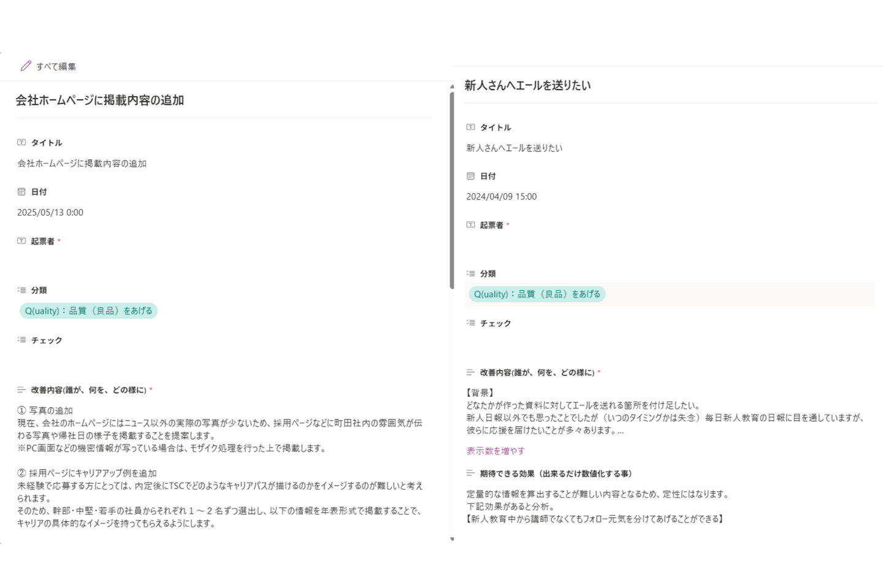Click the 起票者 field icon in the right panel
This screenshot has height=588, width=883.
pyautogui.click(x=470, y=224)
